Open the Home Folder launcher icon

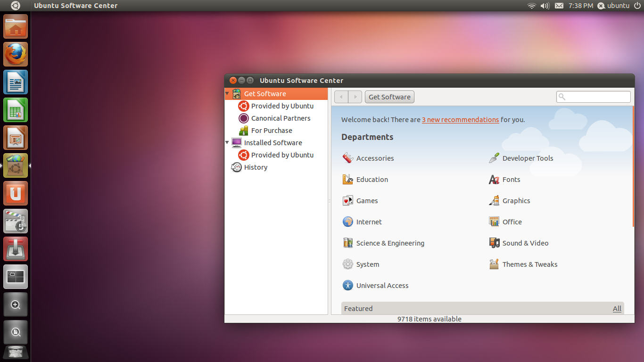coord(16,26)
